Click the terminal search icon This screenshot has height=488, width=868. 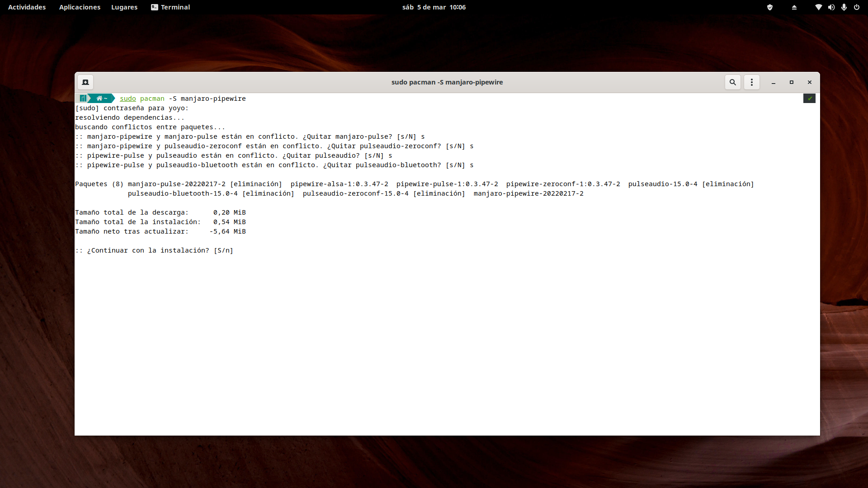point(733,82)
